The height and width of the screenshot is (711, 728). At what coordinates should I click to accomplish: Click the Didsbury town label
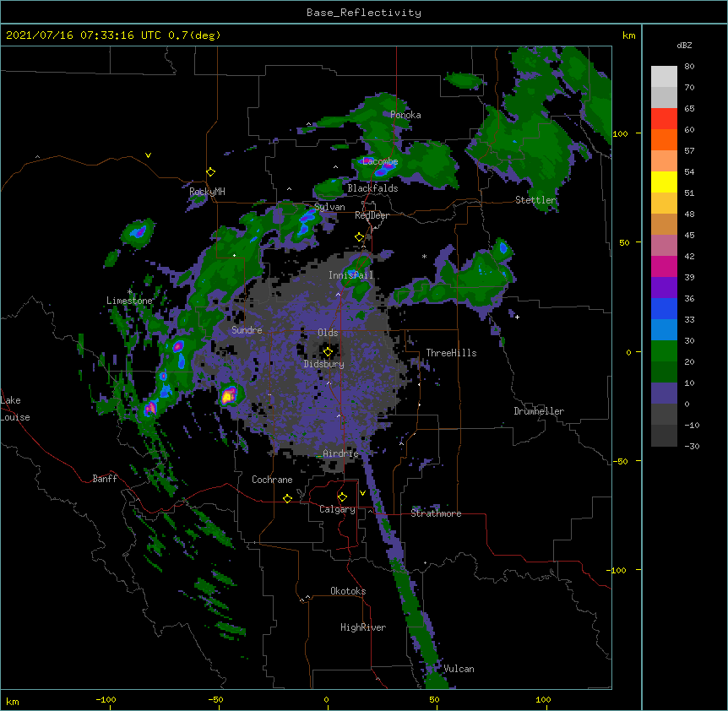pos(324,364)
